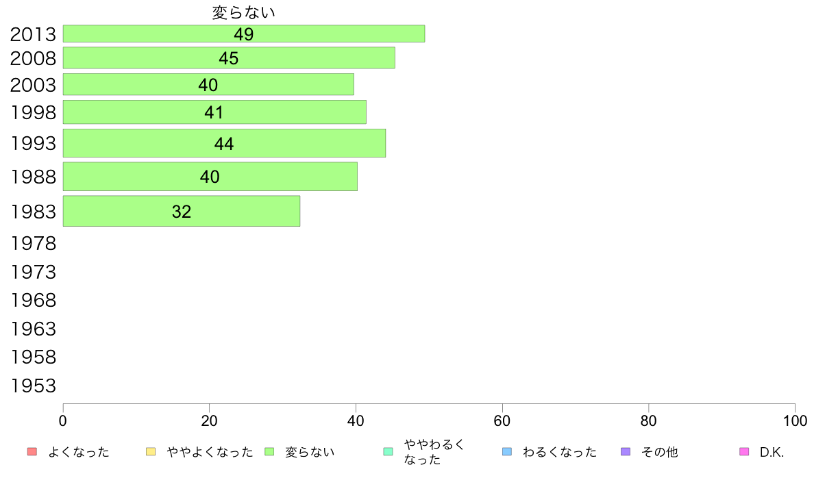Click the purple その他 legend swatch
Image resolution: width=814 pixels, height=504 pixels.
[x=626, y=451]
